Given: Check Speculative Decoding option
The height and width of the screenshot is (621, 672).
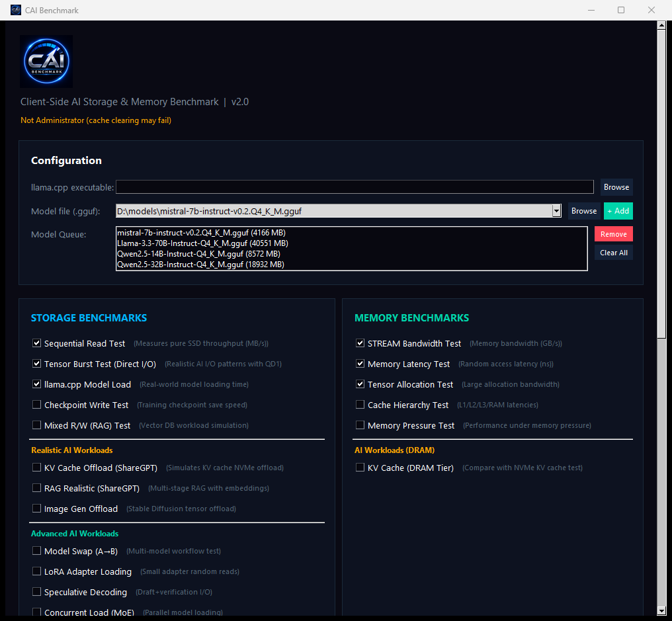Looking at the screenshot, I should click(x=37, y=592).
